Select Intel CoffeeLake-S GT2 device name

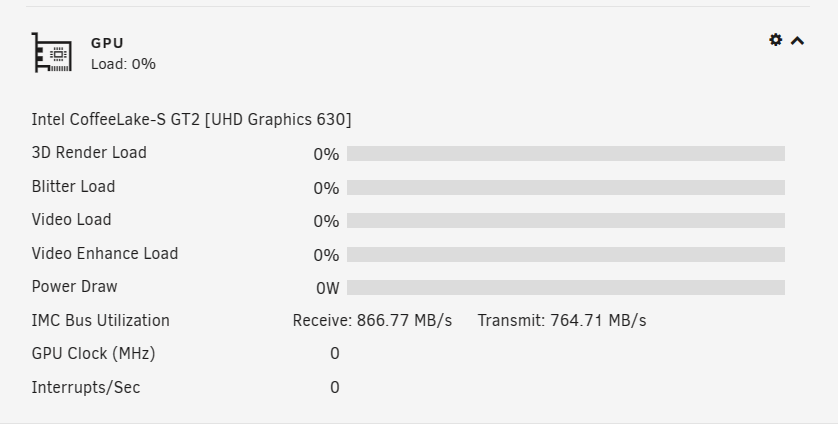pyautogui.click(x=191, y=120)
